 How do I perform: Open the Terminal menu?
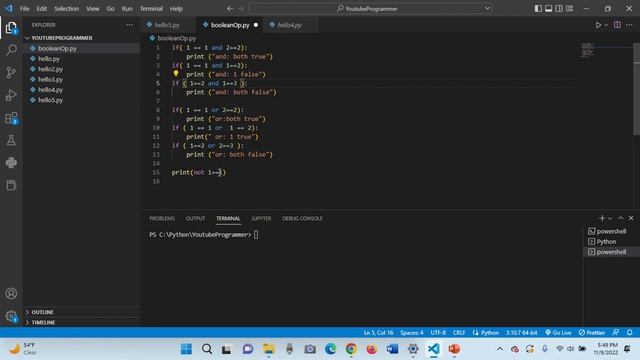151,9
